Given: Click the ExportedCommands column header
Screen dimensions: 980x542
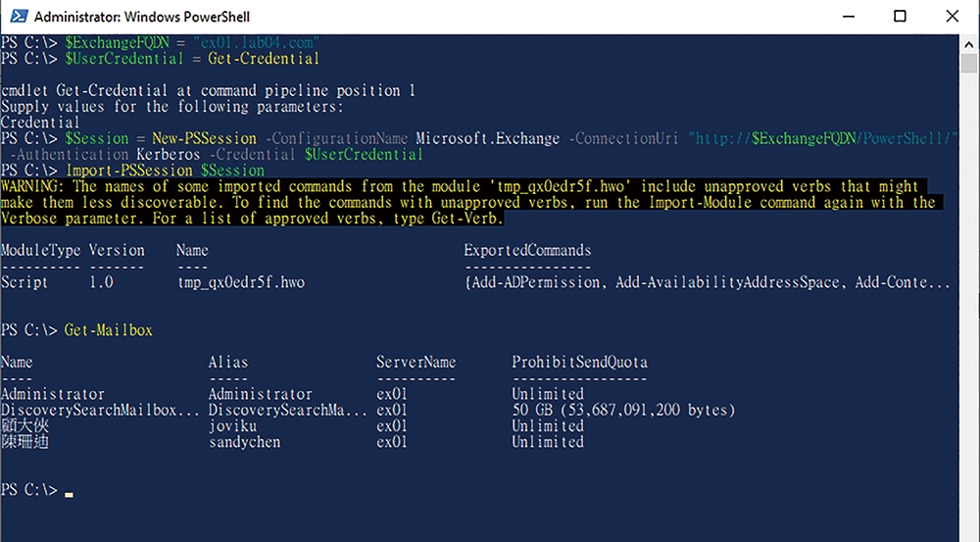Looking at the screenshot, I should (x=527, y=250).
